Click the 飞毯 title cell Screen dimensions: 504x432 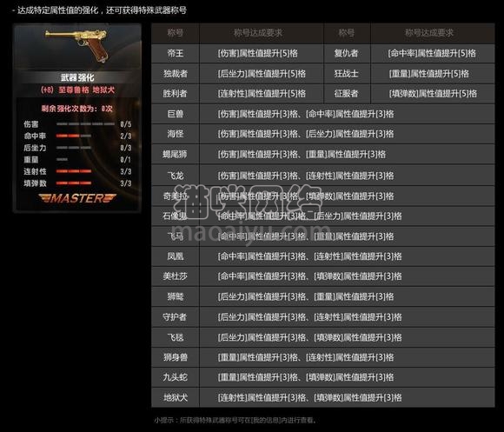176,337
